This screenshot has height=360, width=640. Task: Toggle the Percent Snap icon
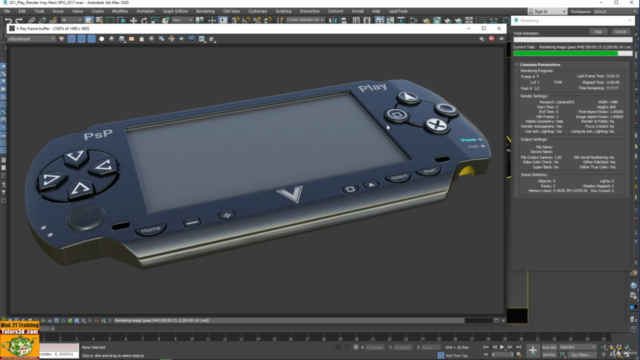click(257, 20)
